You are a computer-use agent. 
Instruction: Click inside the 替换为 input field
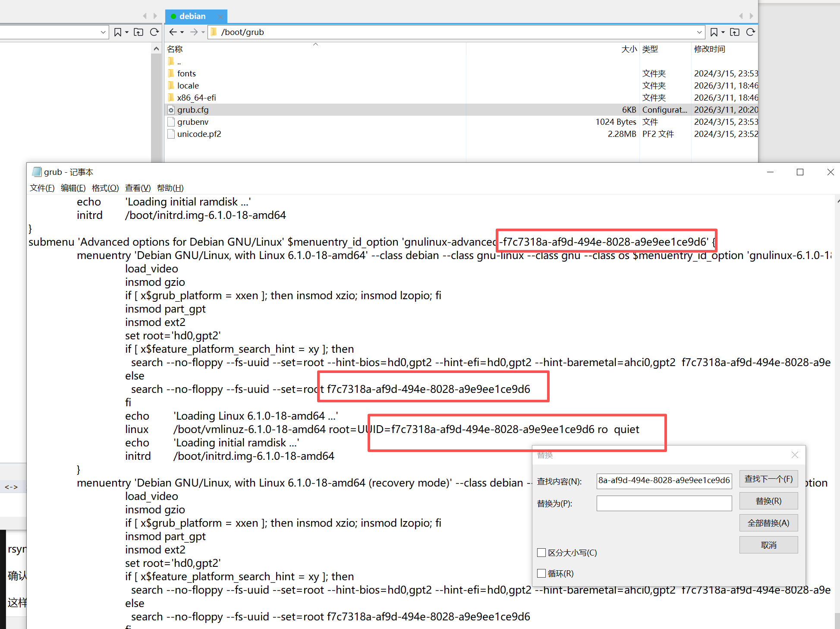pos(664,503)
